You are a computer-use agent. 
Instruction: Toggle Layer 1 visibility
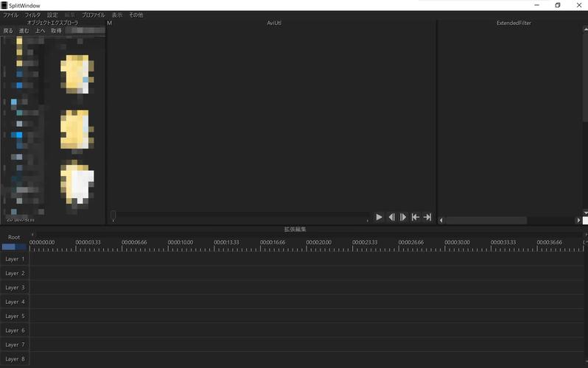(15, 259)
